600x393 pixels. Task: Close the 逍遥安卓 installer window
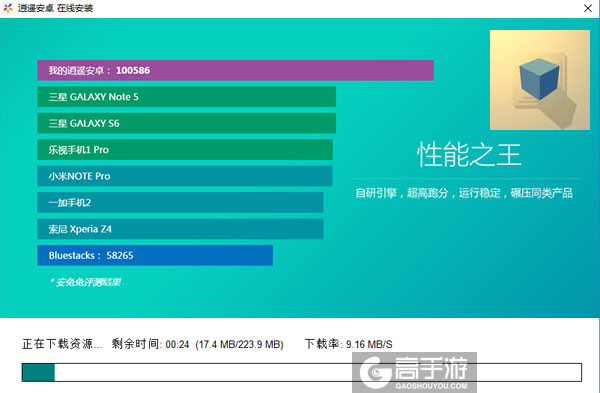pyautogui.click(x=588, y=8)
